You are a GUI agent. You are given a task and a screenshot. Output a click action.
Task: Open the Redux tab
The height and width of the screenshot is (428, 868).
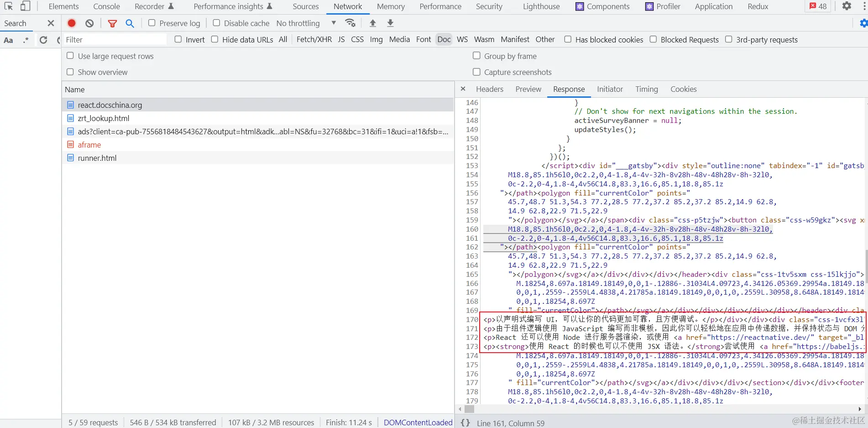pyautogui.click(x=758, y=6)
